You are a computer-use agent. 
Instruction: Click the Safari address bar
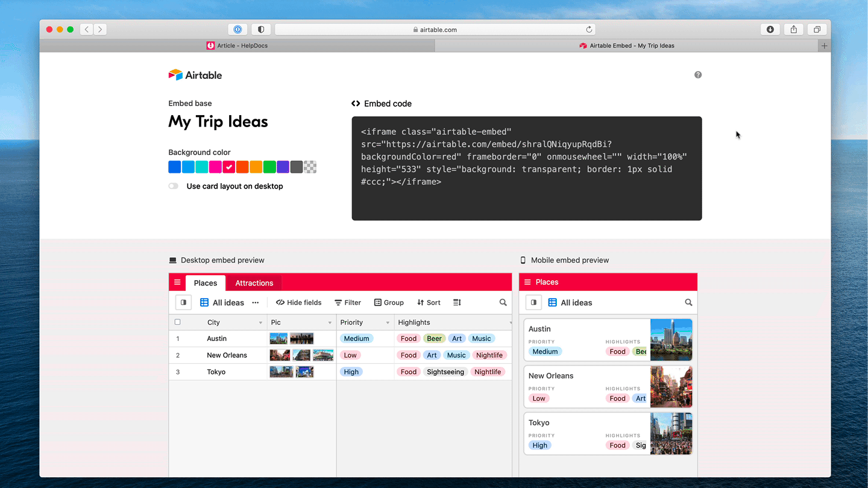click(435, 30)
